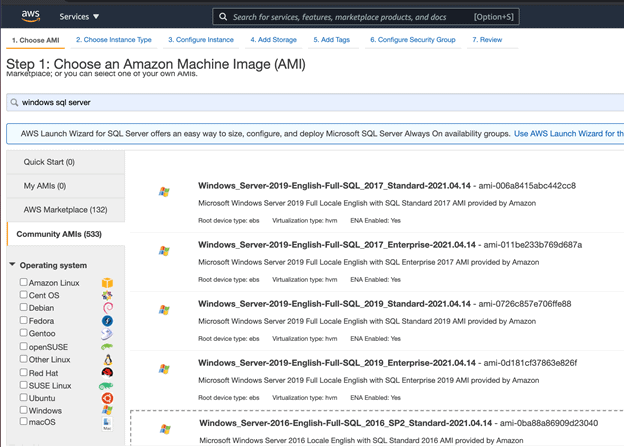
Task: Check the Red Hat checkbox
Action: coord(23,372)
